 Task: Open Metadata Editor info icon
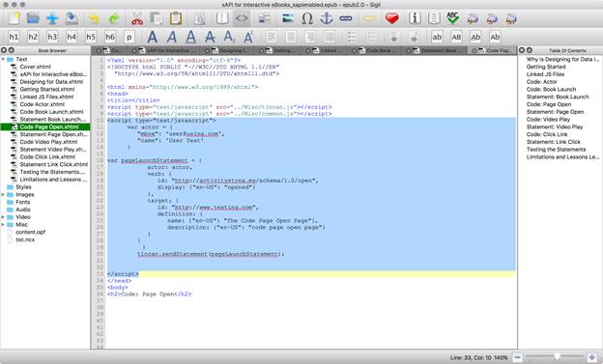[x=415, y=18]
